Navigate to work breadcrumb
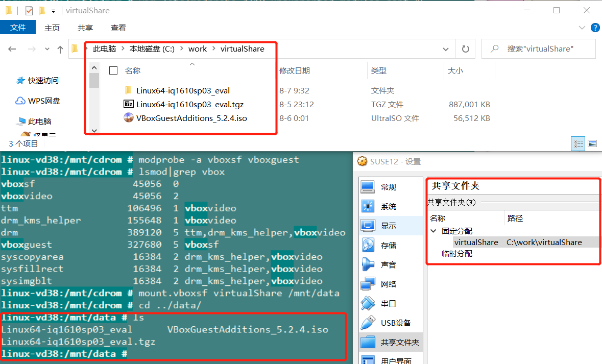 click(x=198, y=49)
